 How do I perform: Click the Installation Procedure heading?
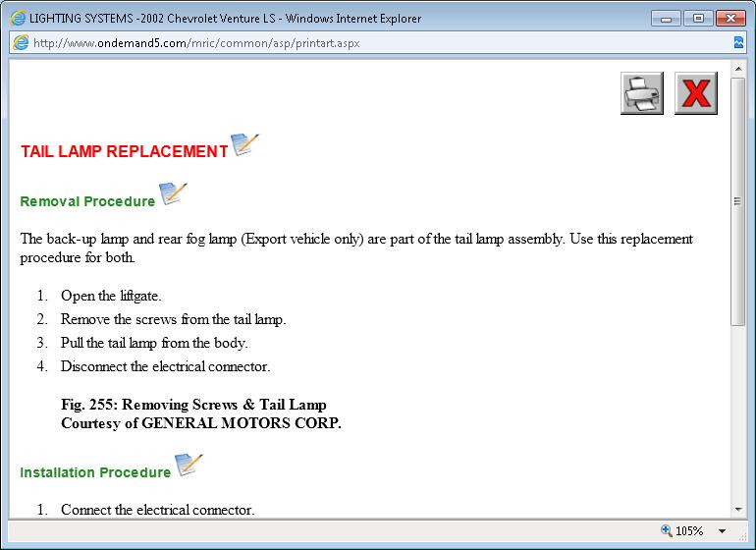point(95,472)
